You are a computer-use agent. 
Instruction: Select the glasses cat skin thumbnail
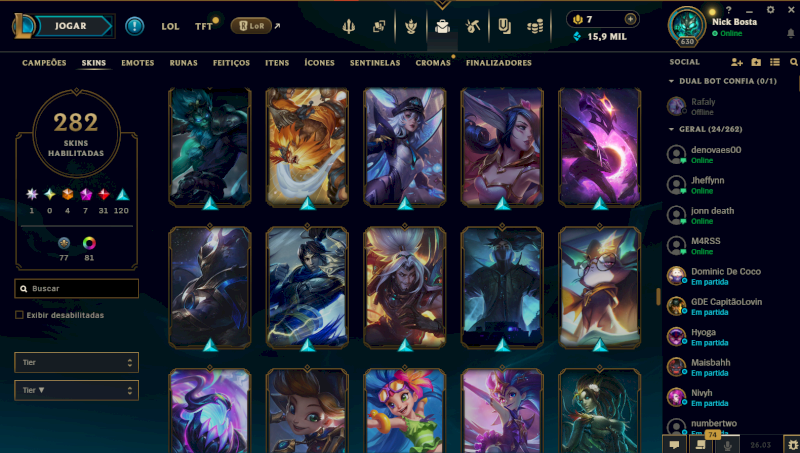599,288
